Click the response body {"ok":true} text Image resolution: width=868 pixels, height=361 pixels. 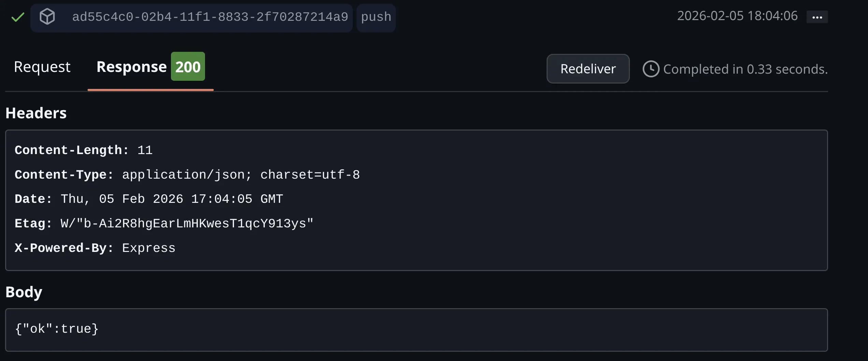[x=56, y=329]
